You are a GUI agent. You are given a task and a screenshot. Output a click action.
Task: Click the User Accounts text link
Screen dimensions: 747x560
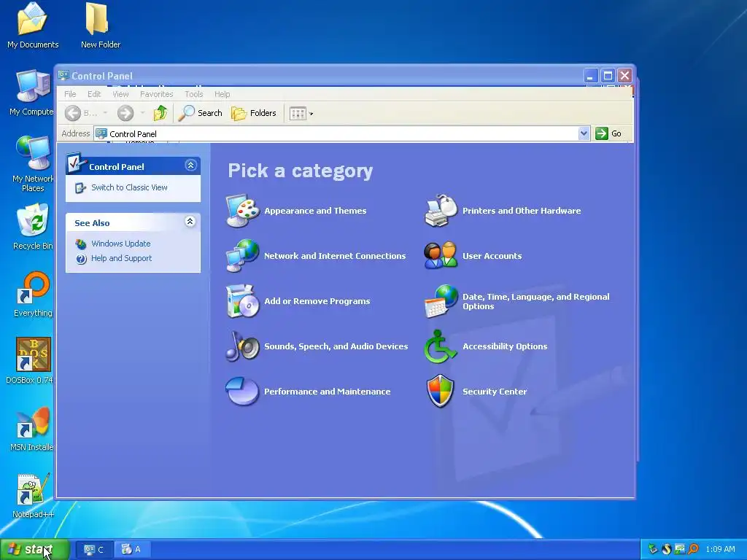(x=492, y=256)
